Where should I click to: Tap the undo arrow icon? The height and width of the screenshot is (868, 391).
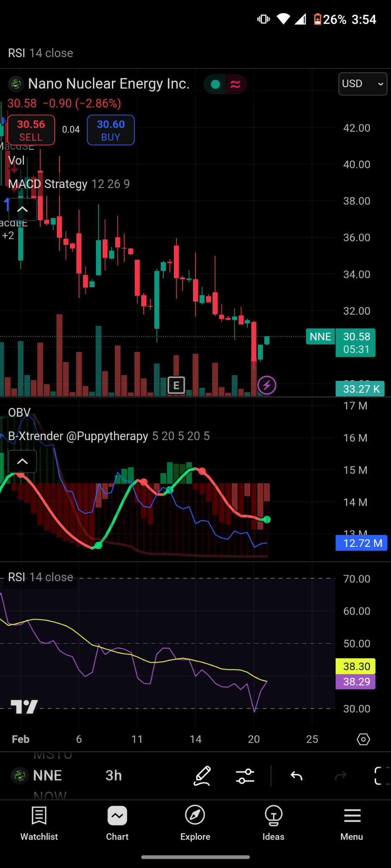click(296, 776)
